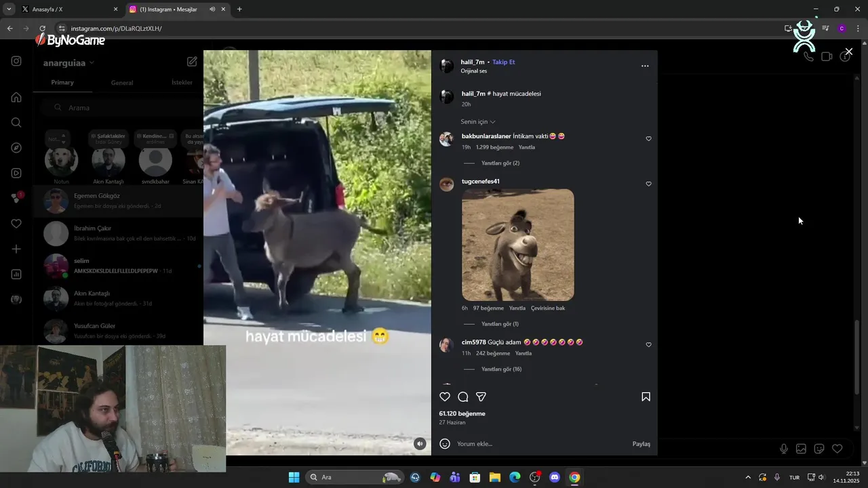This screenshot has height=488, width=868.
Task: Reply to bakbunlaraslaner's comment 'Yanıtla'
Action: [527, 147]
